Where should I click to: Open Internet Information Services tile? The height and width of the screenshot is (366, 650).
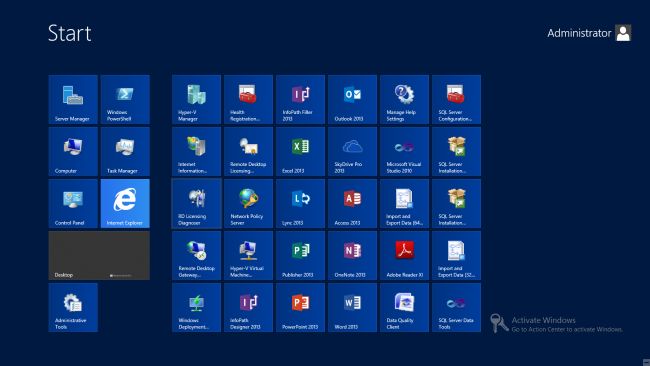pyautogui.click(x=196, y=152)
